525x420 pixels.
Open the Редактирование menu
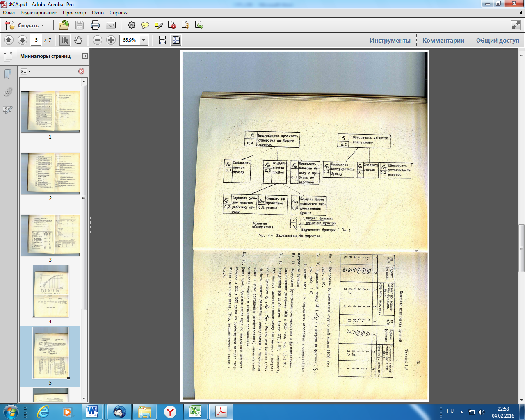pos(39,13)
